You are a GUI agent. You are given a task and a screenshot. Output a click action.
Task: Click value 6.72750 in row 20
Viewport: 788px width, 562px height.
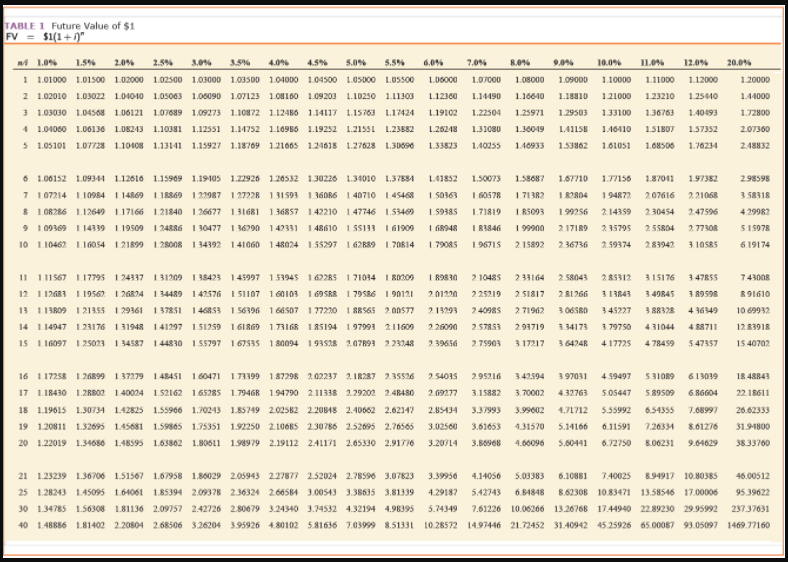pos(617,443)
